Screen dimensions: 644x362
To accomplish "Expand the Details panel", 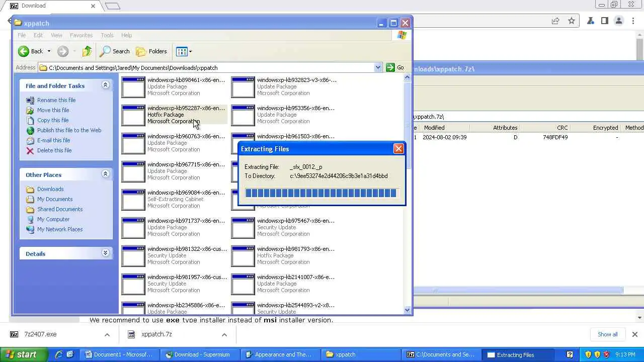I will pyautogui.click(x=105, y=253).
